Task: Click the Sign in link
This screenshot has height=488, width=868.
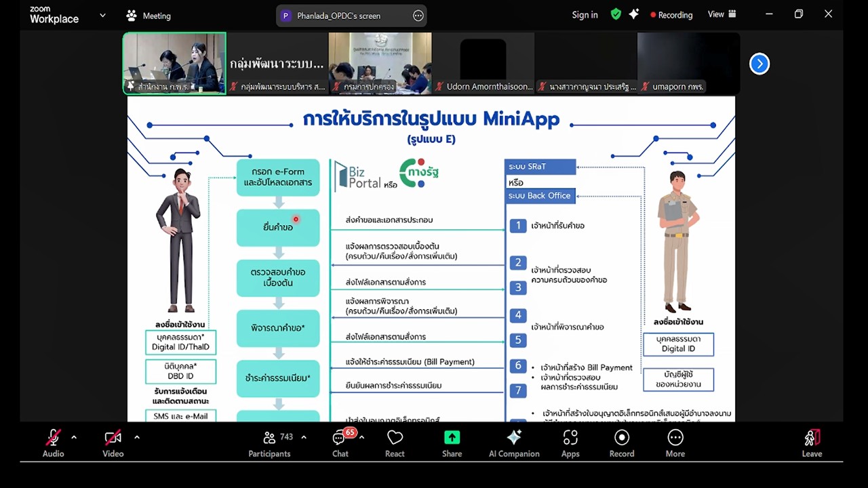Action: point(585,15)
